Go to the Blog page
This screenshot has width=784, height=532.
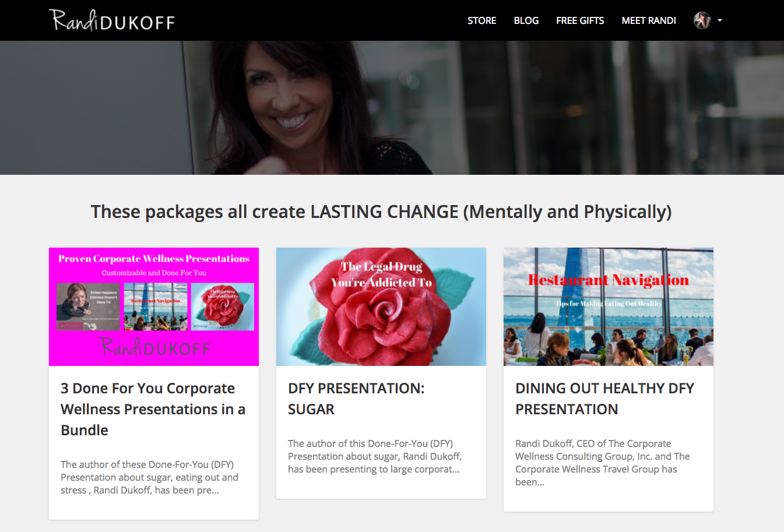(x=526, y=20)
